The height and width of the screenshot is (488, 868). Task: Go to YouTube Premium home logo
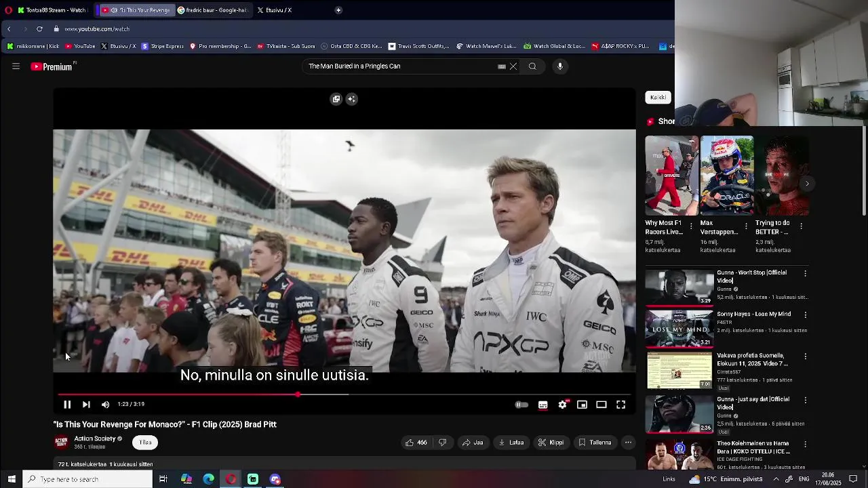(x=53, y=66)
